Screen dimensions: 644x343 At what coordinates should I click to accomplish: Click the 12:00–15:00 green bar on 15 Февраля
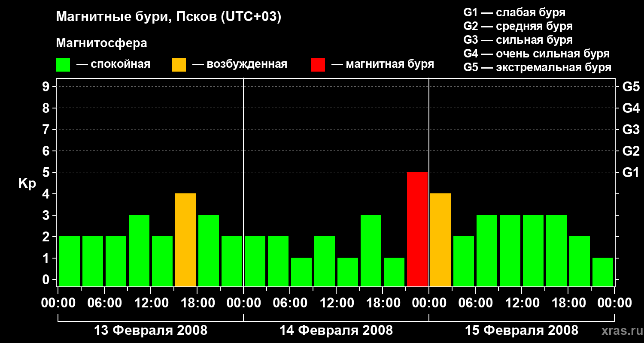click(533, 250)
